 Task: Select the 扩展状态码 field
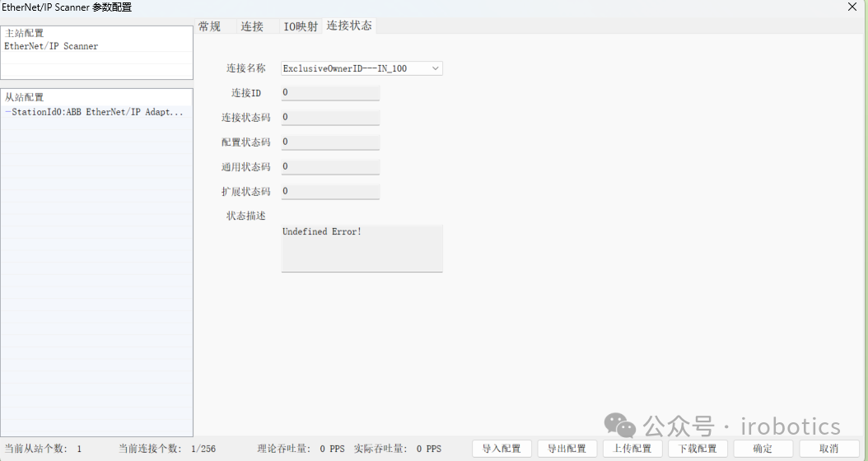(330, 192)
